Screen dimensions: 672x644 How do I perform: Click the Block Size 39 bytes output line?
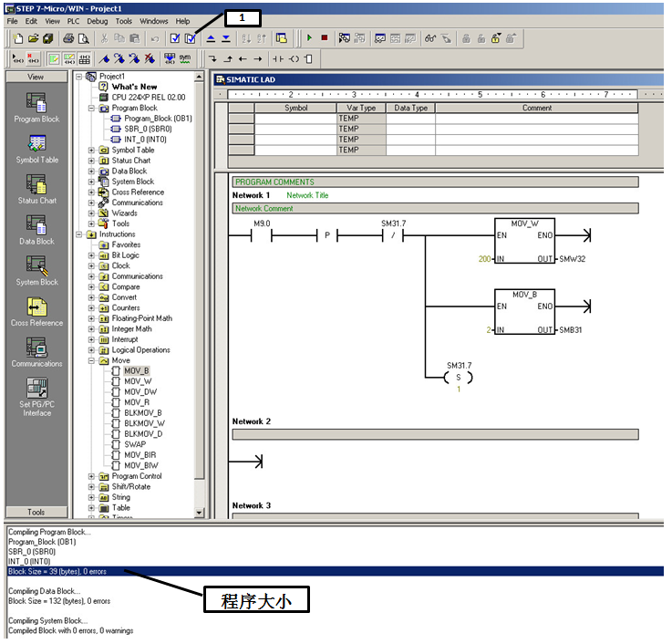pyautogui.click(x=59, y=571)
